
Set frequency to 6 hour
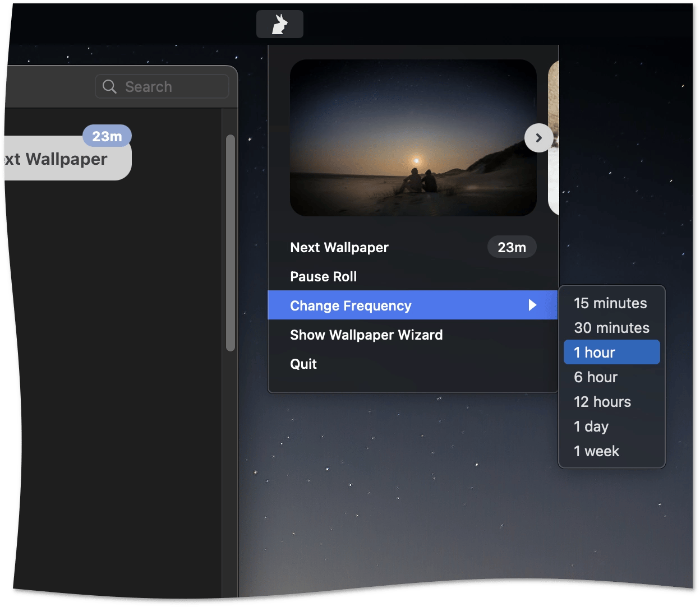tap(596, 377)
